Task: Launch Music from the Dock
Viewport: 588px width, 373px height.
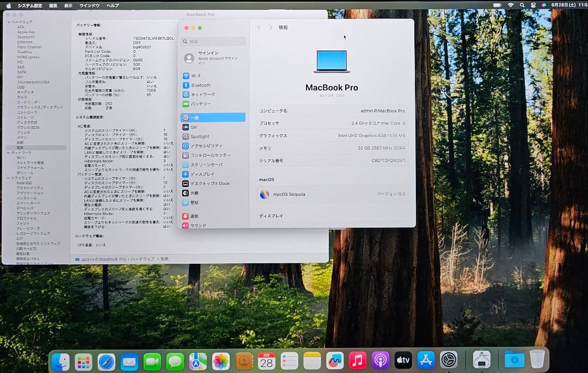Action: (359, 359)
